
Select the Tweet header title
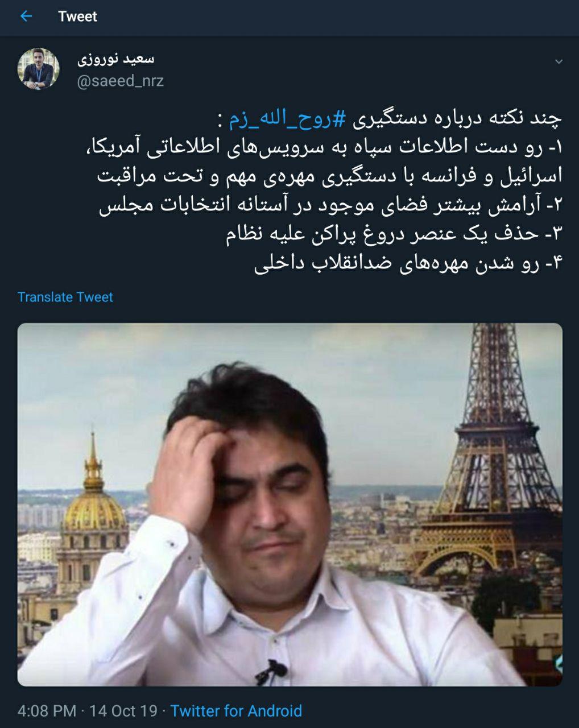point(77,16)
